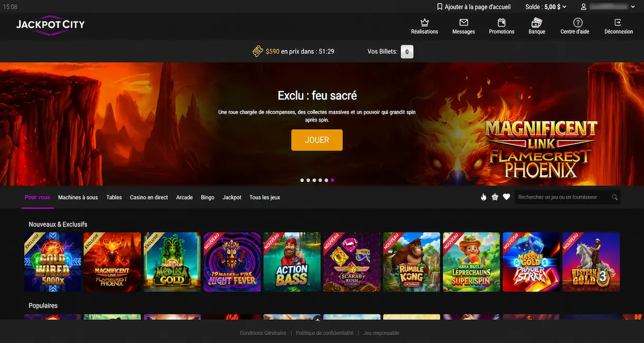
Task: Open the Arcade tab
Action: pos(184,197)
